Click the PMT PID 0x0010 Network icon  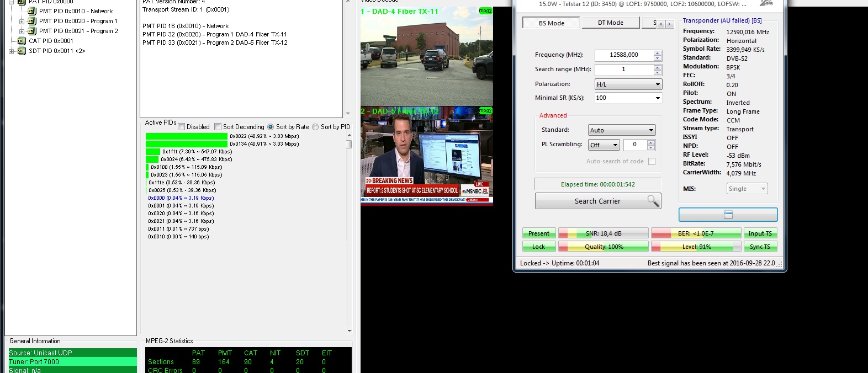(x=31, y=11)
